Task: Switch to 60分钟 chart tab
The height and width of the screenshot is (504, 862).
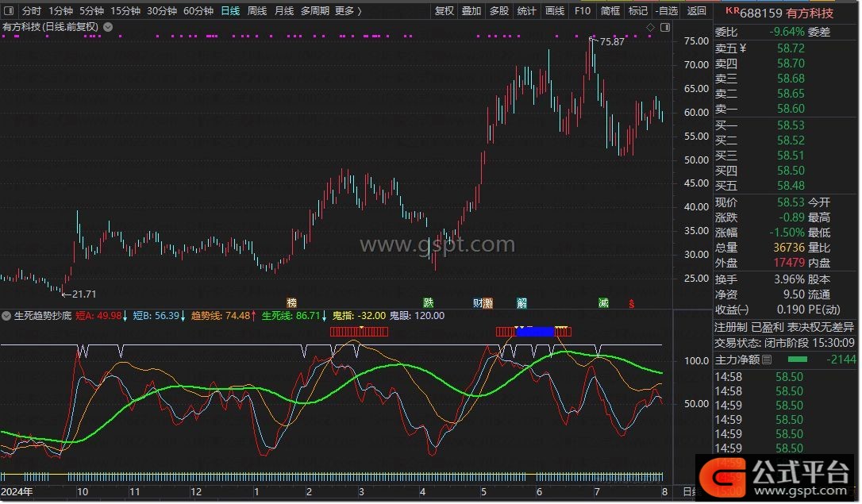Action: [x=198, y=11]
